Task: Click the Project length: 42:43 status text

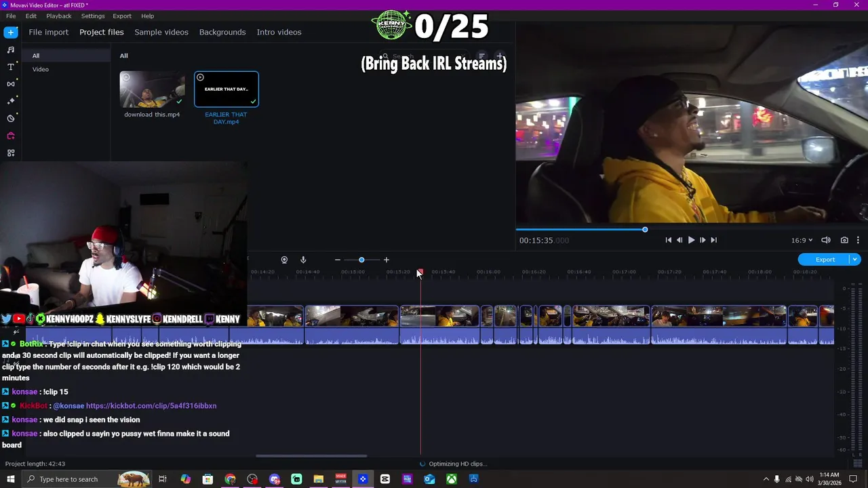Action: 35,464
